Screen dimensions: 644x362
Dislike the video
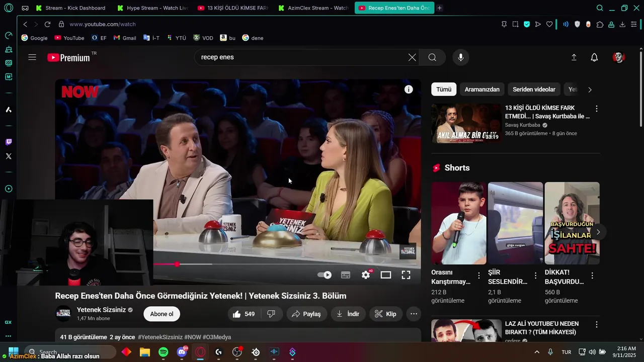coord(271,314)
